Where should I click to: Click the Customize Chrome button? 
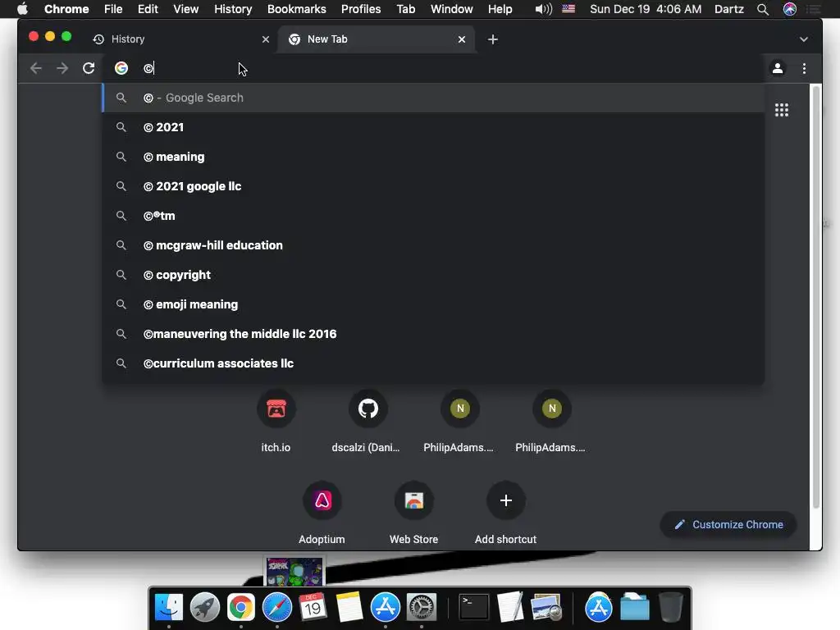(x=728, y=524)
